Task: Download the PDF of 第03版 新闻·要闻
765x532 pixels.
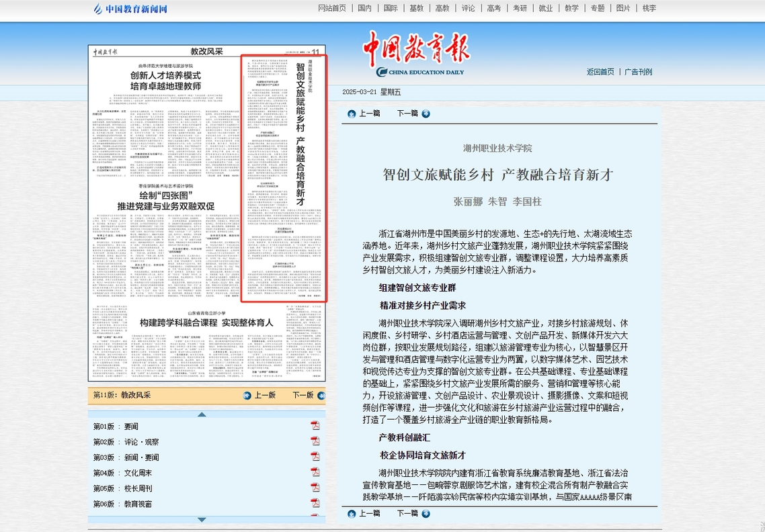Action: pyautogui.click(x=316, y=457)
